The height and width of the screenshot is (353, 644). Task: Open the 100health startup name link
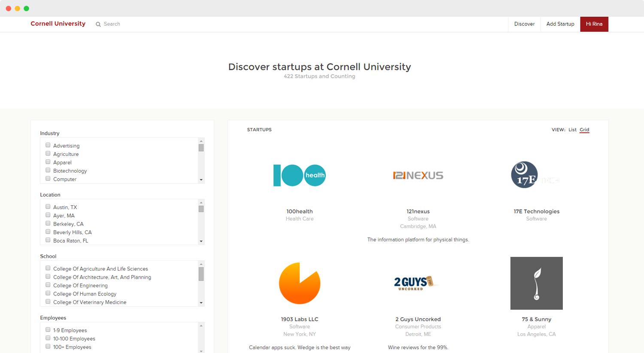(300, 211)
